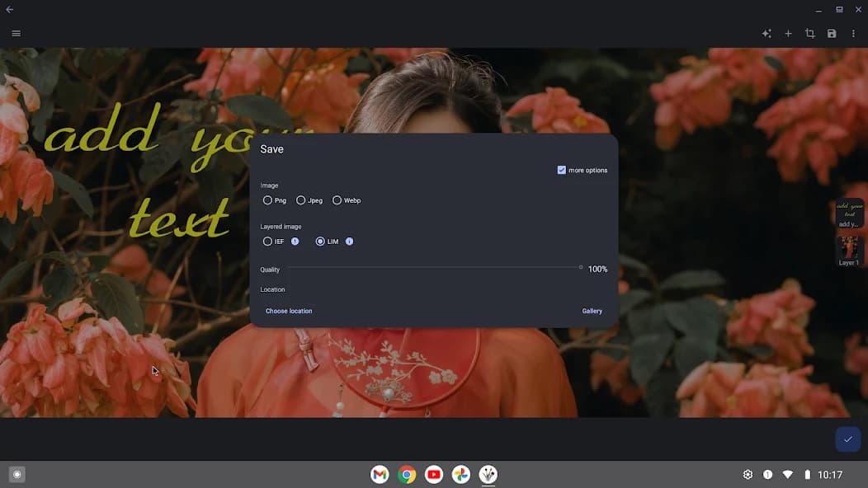Open Chrome from the shelf
Image resolution: width=868 pixels, height=488 pixels.
(x=406, y=474)
